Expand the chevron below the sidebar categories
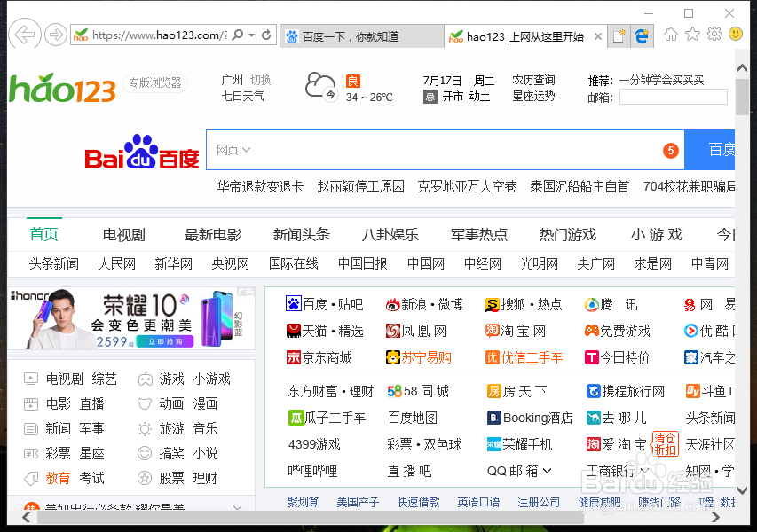The width and height of the screenshot is (757, 532). pyautogui.click(x=237, y=507)
